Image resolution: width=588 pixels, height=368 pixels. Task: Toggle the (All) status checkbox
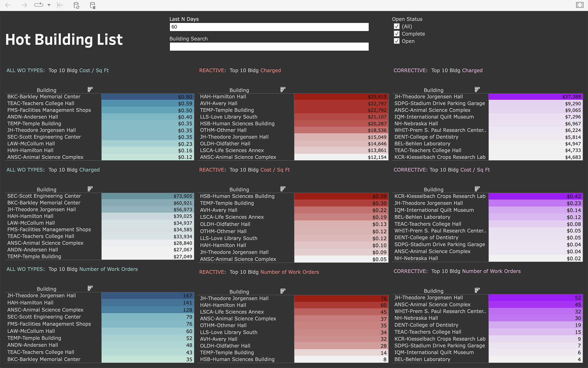coord(397,26)
